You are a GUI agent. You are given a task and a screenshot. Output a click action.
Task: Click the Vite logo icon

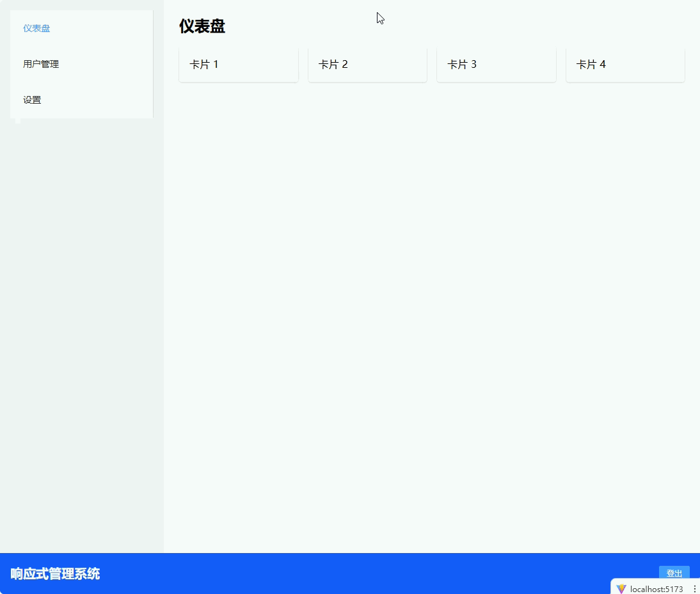point(621,589)
